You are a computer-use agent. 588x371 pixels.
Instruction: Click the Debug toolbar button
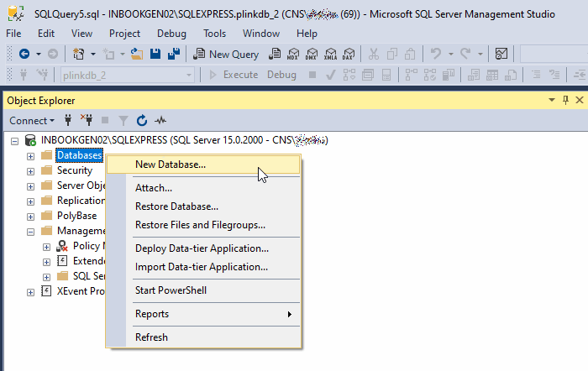[281, 75]
